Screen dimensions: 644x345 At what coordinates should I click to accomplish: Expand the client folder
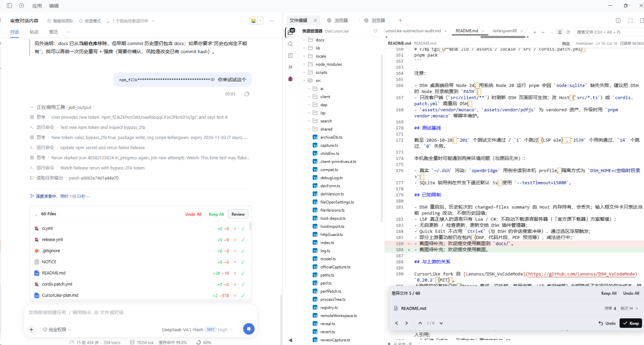pyautogui.click(x=325, y=96)
